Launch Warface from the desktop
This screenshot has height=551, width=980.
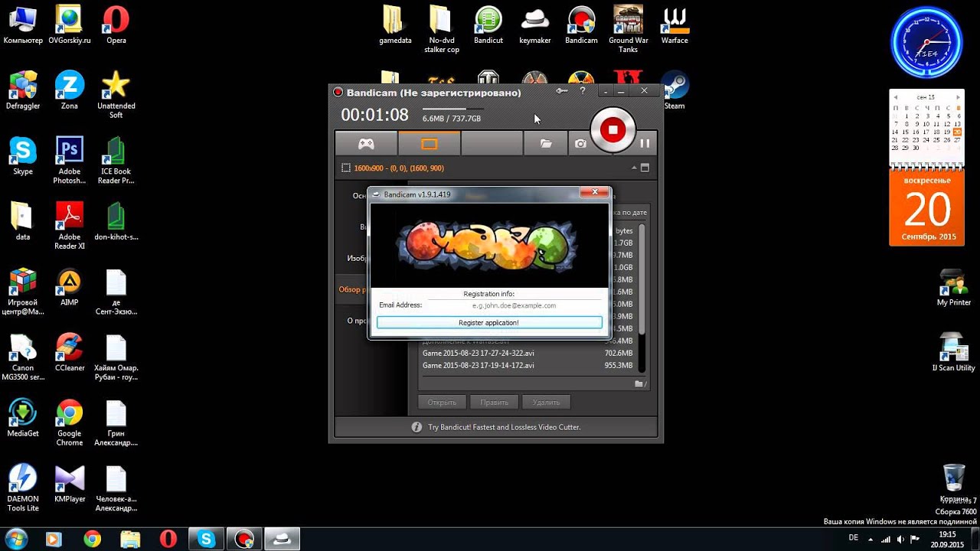(675, 25)
